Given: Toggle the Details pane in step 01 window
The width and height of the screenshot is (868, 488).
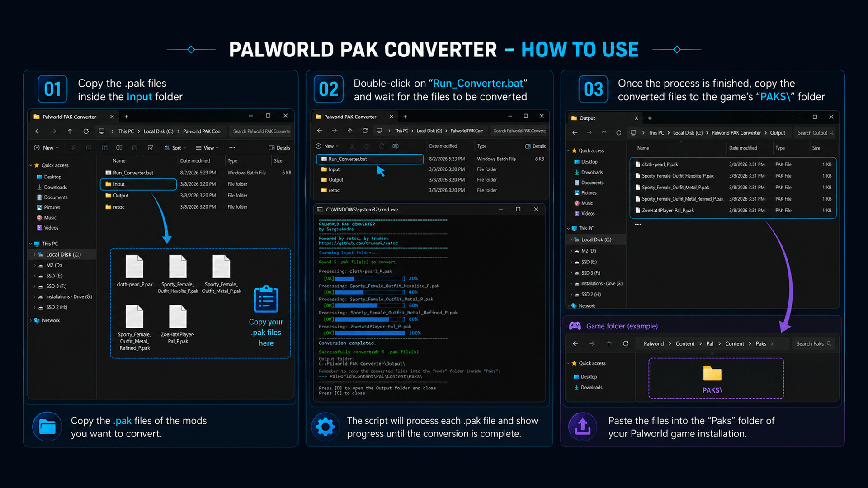Looking at the screenshot, I should tap(279, 148).
